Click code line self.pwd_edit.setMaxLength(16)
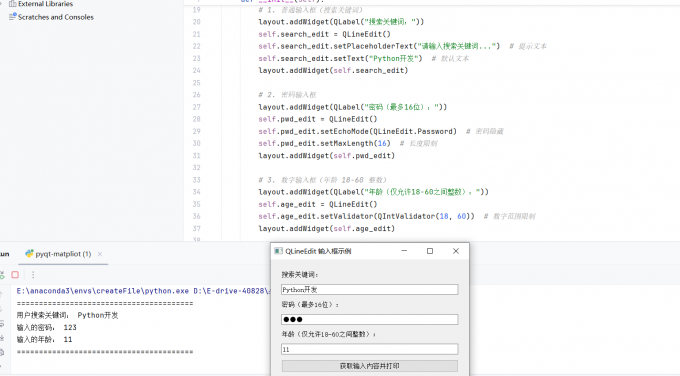 pyautogui.click(x=324, y=144)
